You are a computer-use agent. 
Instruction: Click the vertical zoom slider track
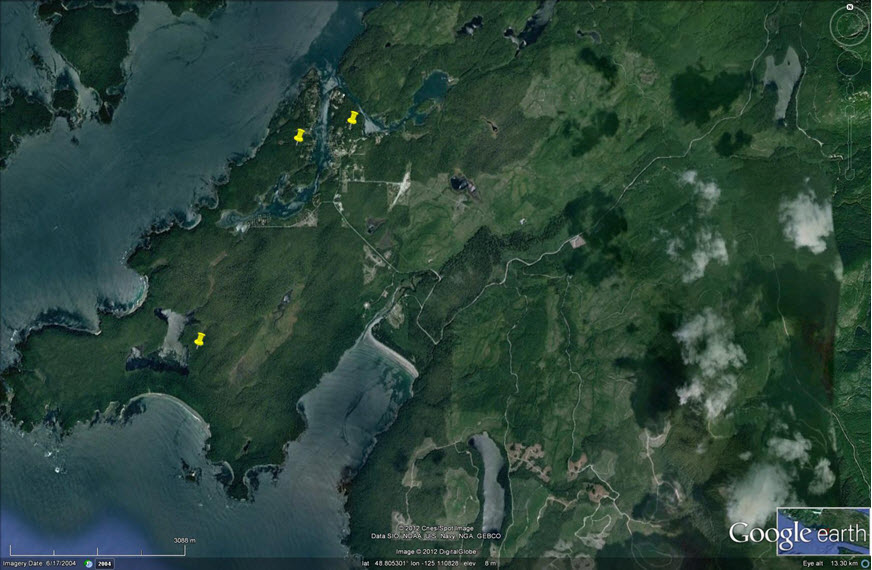(849, 130)
